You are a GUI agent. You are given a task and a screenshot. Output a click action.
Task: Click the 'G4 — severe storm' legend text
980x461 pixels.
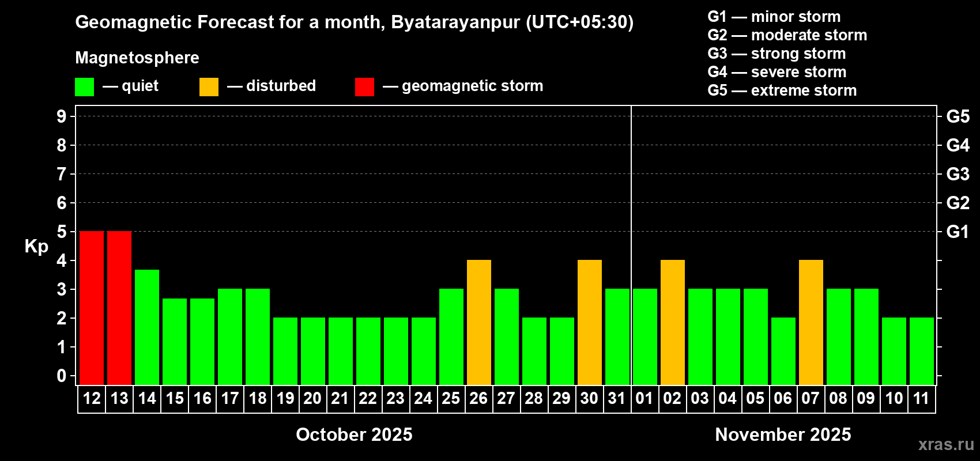click(777, 72)
